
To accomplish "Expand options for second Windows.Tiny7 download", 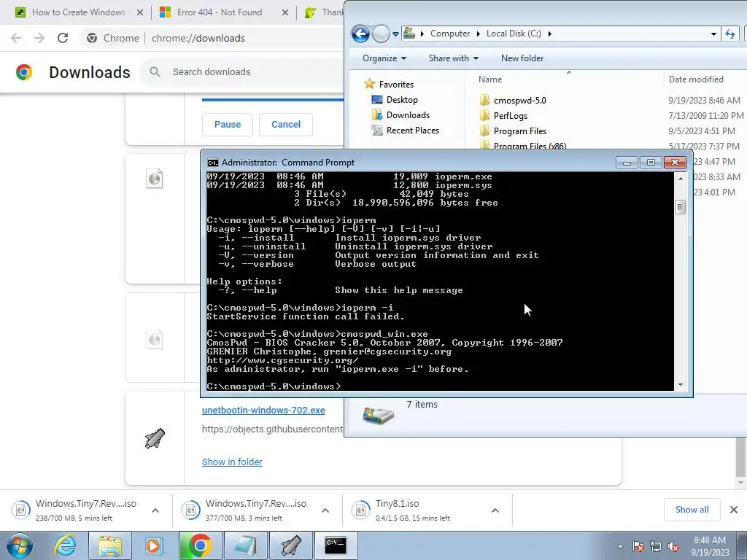I will coord(325,510).
